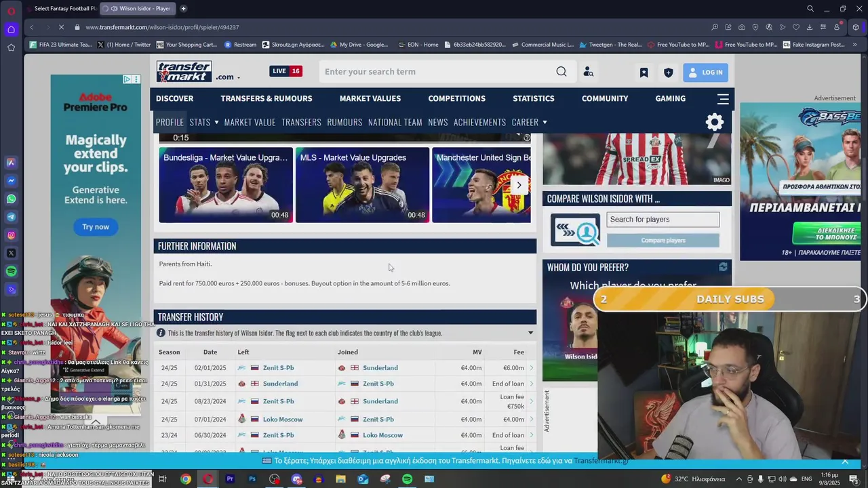Open WhatsApp in Opera sidebar
Viewport: 868px width, 488px height.
click(11, 199)
